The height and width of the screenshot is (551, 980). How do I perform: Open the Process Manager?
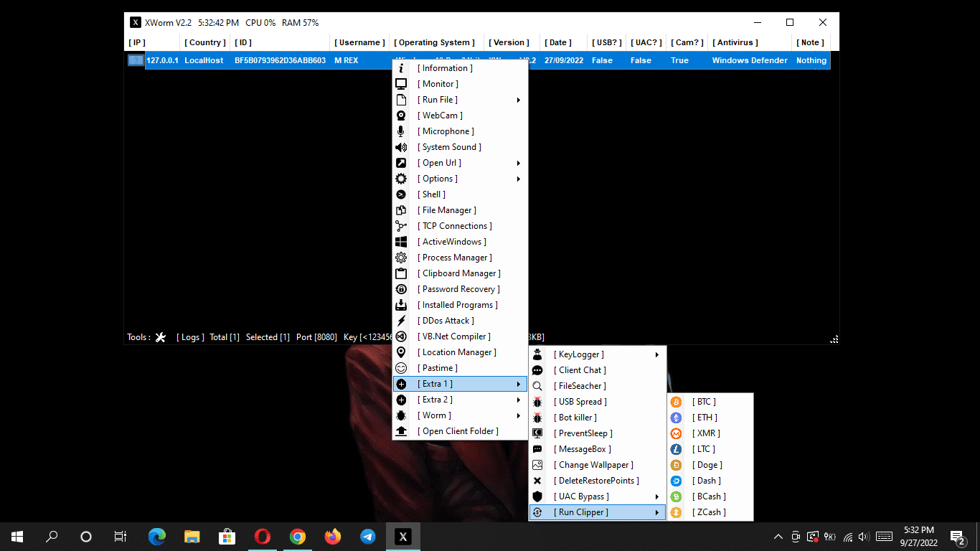point(455,257)
